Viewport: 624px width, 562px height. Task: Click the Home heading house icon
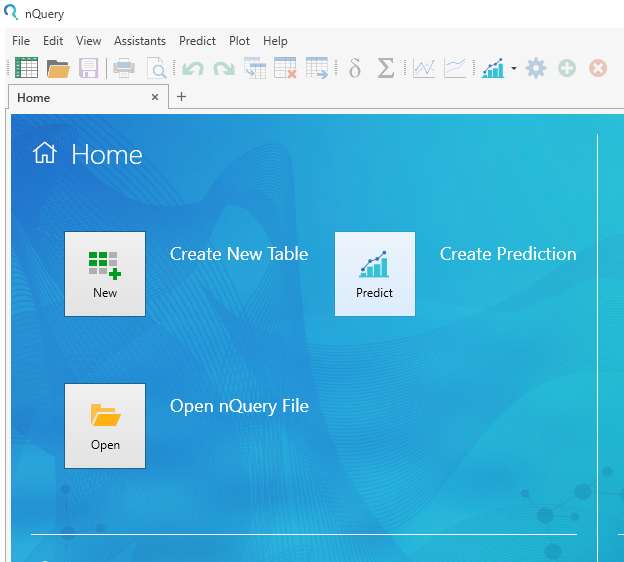pyautogui.click(x=45, y=153)
